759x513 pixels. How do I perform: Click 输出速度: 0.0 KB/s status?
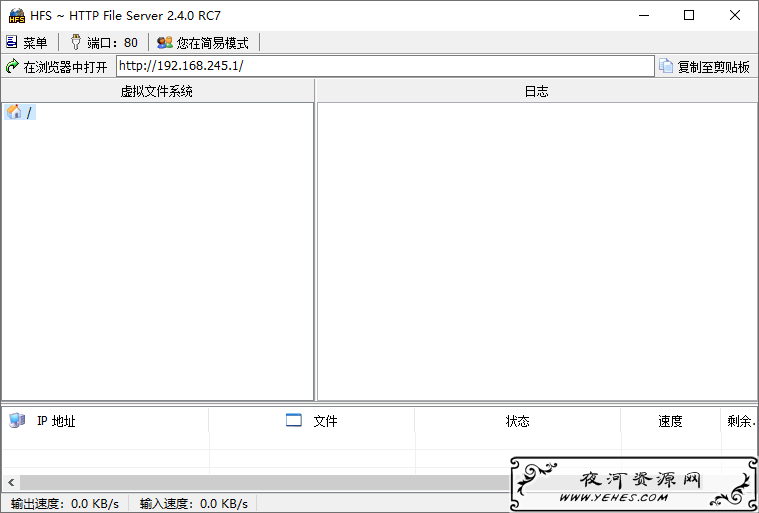point(65,503)
